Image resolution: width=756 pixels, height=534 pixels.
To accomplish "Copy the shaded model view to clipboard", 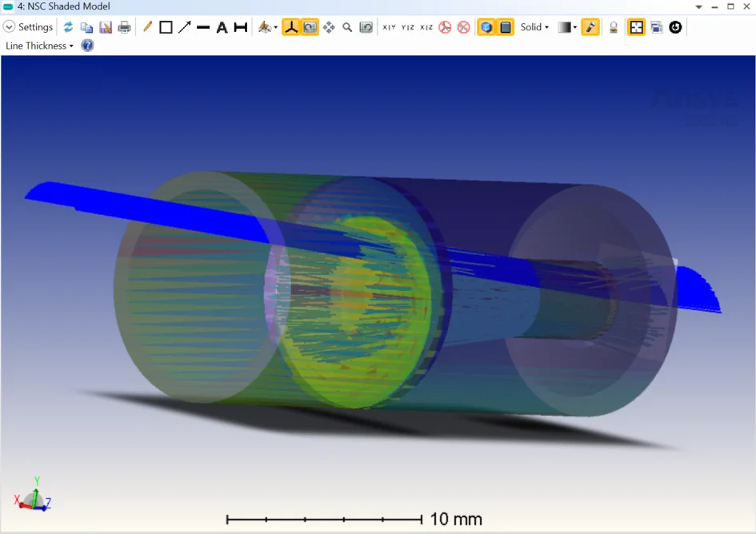I will point(87,26).
